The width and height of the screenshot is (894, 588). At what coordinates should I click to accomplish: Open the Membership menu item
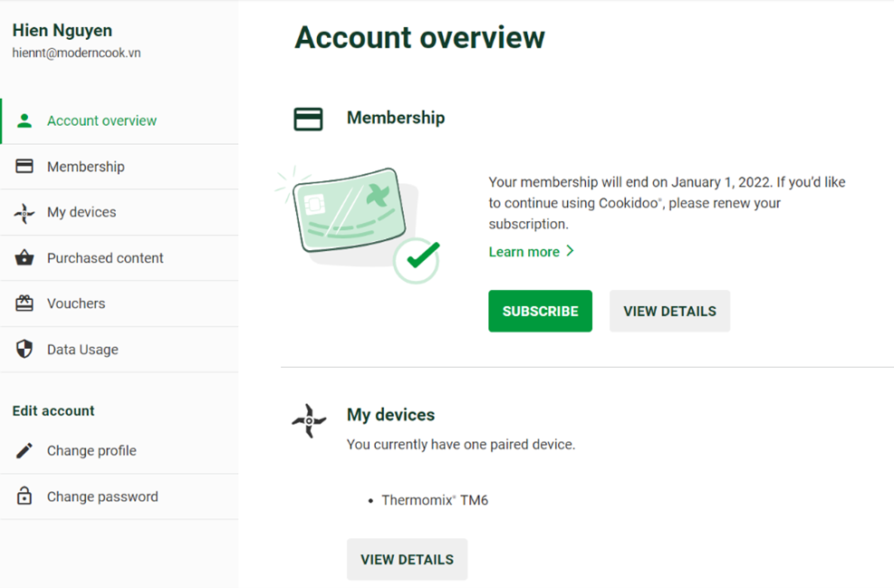click(86, 167)
